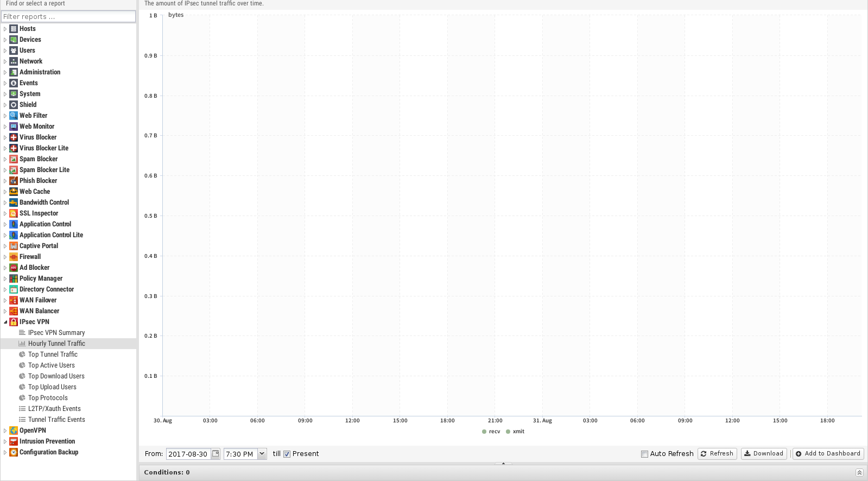868x481 pixels.
Task: Click the WAN Failover app icon
Action: 14,300
